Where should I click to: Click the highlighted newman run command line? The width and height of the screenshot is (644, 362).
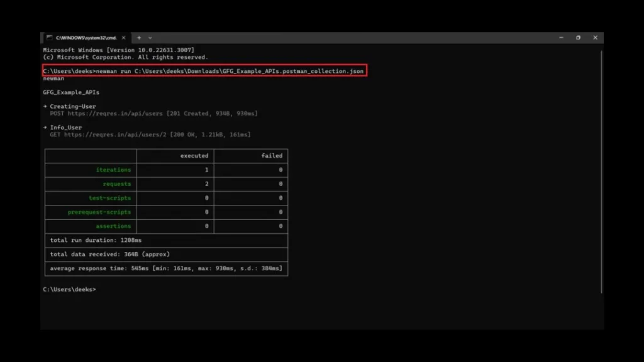point(203,71)
